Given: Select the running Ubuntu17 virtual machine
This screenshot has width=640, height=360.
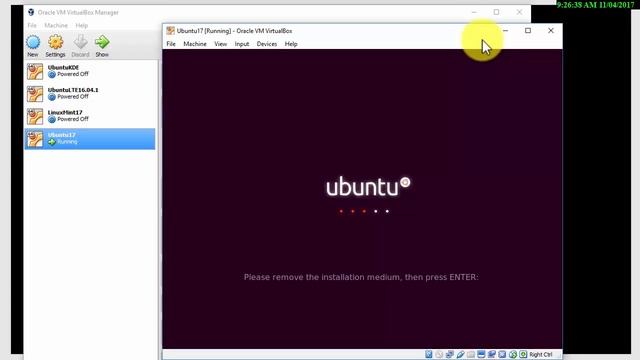Looking at the screenshot, I should (90, 139).
